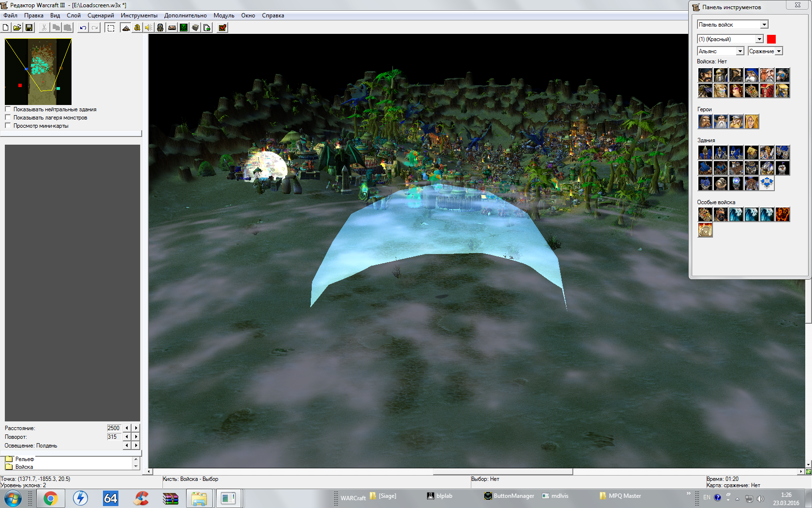The width and height of the screenshot is (812, 508).
Task: Click the Windows Start button
Action: [13, 498]
